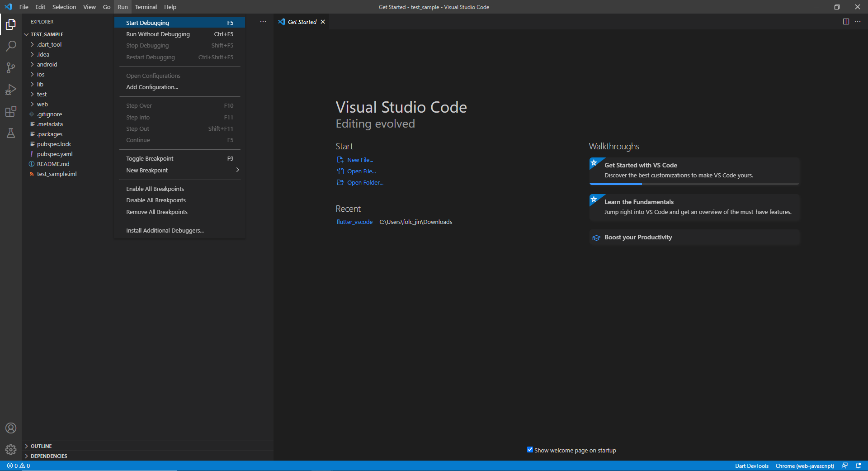Click Chrome (web-javascript) device selector
The width and height of the screenshot is (868, 471).
pyautogui.click(x=805, y=466)
